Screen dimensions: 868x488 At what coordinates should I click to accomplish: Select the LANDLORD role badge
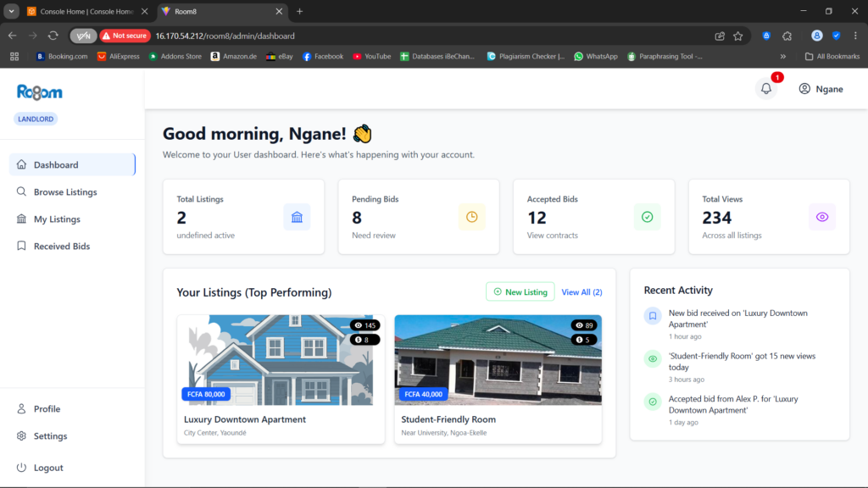(x=36, y=119)
